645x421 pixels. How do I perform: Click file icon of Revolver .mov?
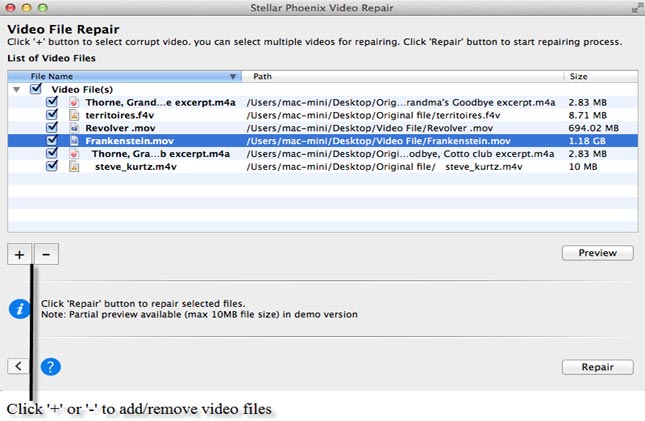[x=74, y=128]
